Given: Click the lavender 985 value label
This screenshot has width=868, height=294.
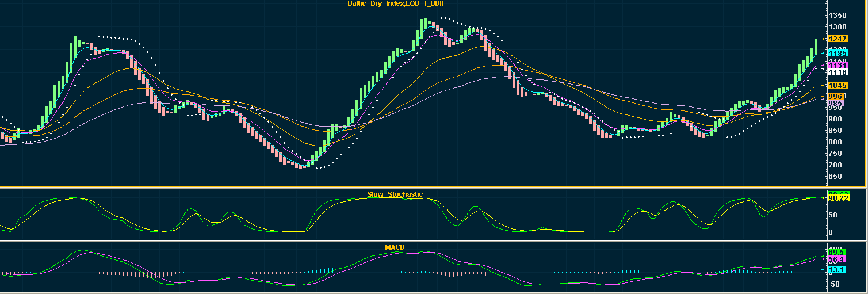Looking at the screenshot, I should tap(836, 103).
